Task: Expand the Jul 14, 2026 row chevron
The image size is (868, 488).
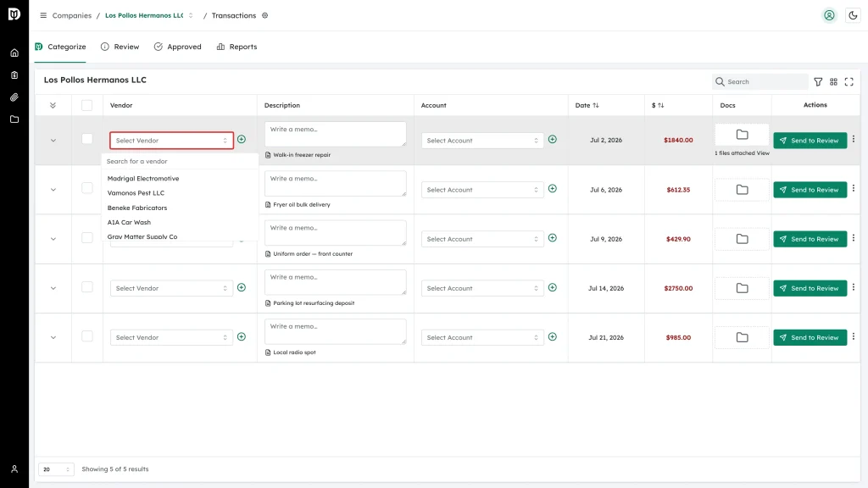Action: pos(53,288)
